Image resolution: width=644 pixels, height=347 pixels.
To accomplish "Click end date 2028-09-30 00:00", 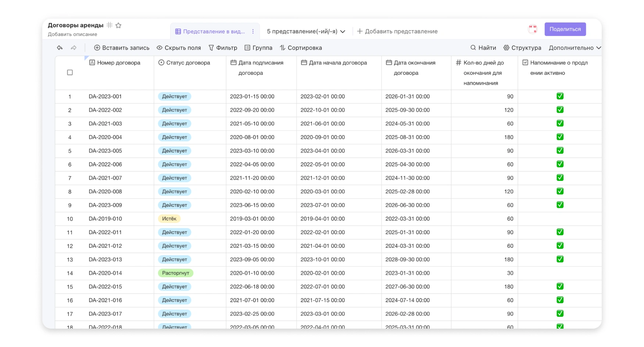I will coord(407,260).
